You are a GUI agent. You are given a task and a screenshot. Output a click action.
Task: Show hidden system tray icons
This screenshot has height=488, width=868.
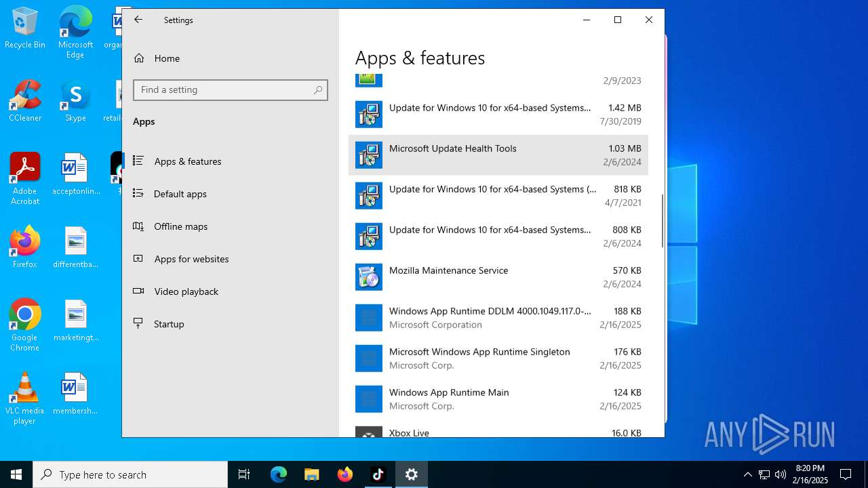pos(748,474)
